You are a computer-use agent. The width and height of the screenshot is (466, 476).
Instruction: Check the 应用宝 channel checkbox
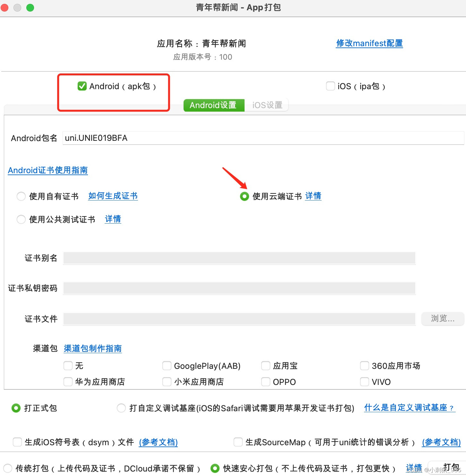click(266, 366)
